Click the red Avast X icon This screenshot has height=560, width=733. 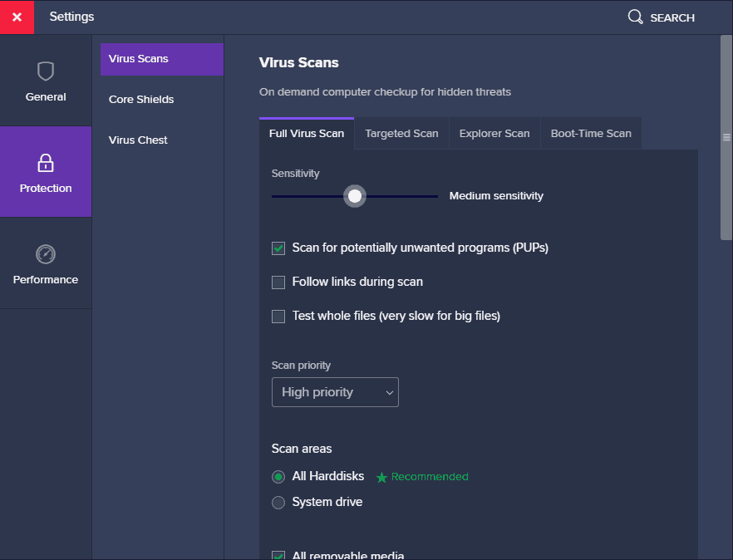pyautogui.click(x=17, y=17)
